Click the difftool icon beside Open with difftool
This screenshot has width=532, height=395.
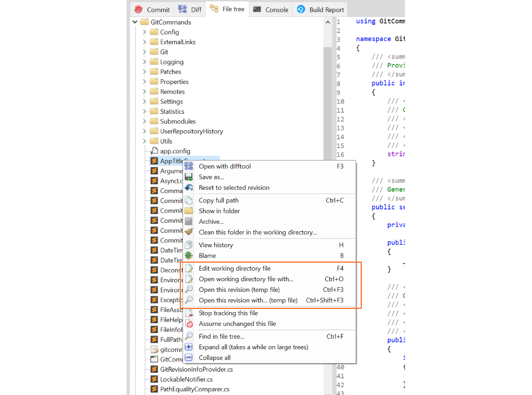pyautogui.click(x=189, y=166)
